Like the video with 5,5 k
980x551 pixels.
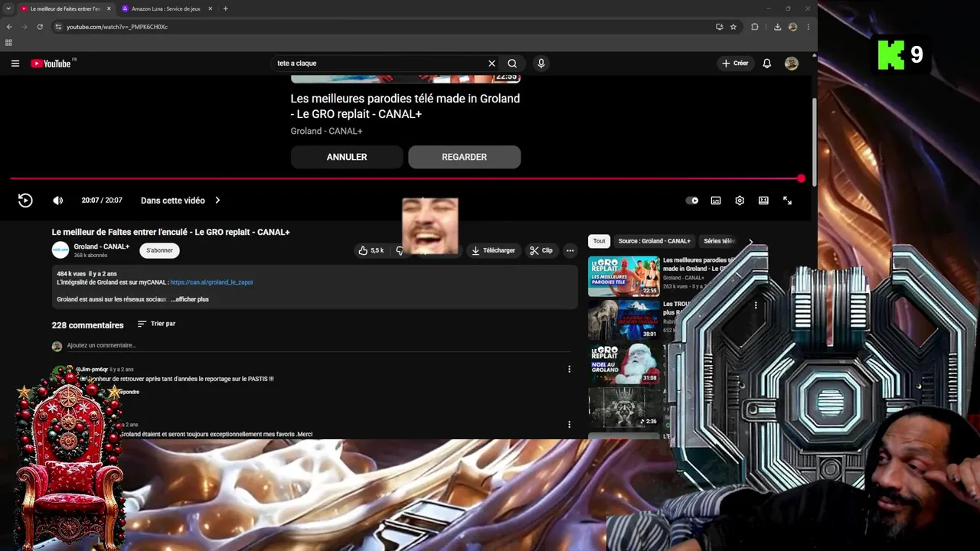(371, 250)
